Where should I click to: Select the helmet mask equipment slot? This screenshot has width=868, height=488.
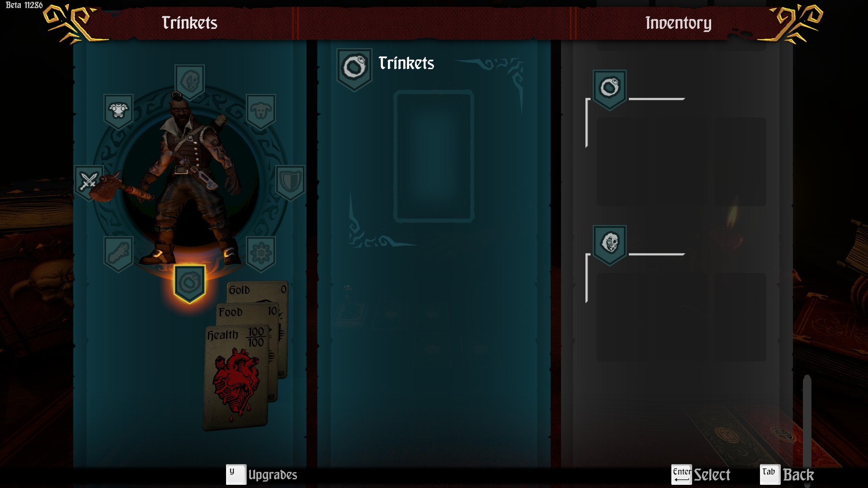[190, 82]
